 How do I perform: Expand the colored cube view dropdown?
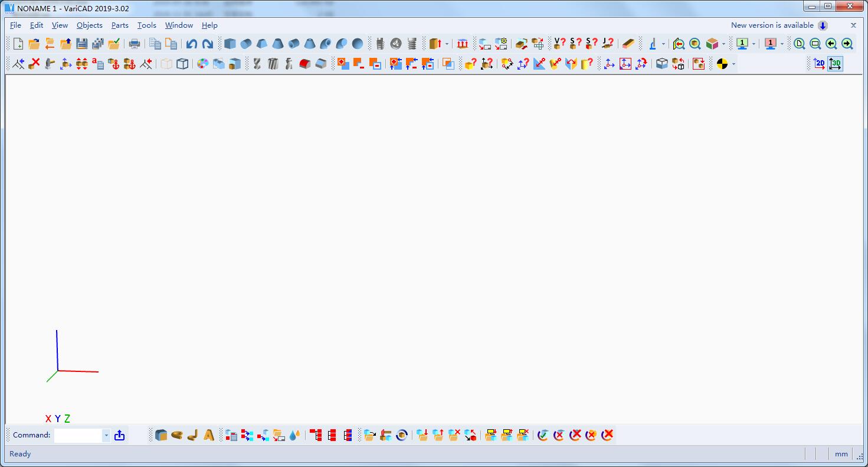[723, 44]
